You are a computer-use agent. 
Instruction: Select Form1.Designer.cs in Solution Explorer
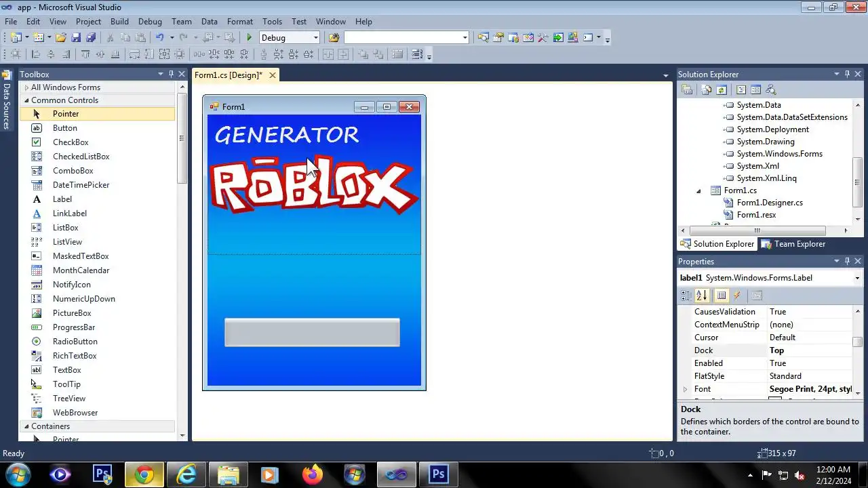(770, 203)
